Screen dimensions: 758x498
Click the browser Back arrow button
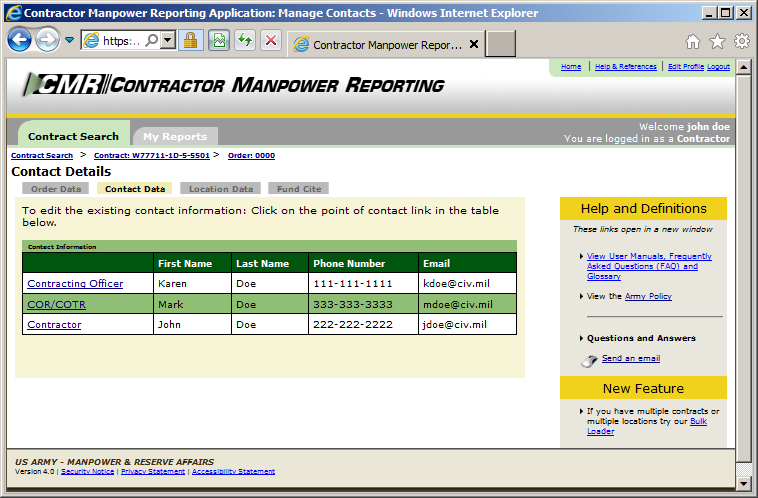[x=20, y=40]
